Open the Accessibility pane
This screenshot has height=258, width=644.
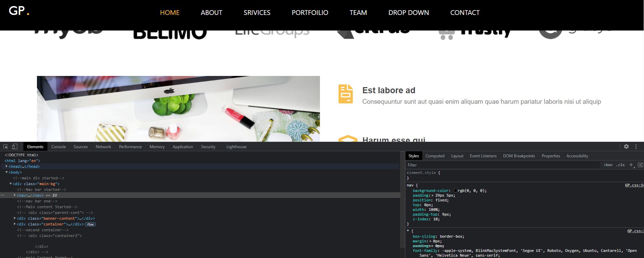pyautogui.click(x=577, y=156)
